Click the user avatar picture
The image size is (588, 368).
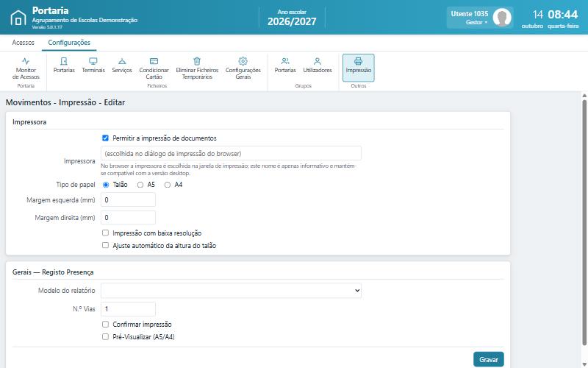502,17
